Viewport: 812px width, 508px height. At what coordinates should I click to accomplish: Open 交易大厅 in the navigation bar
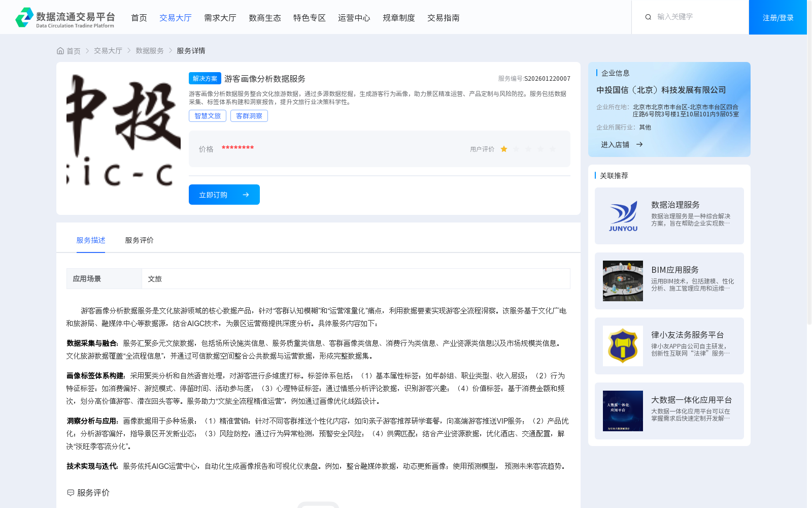176,18
